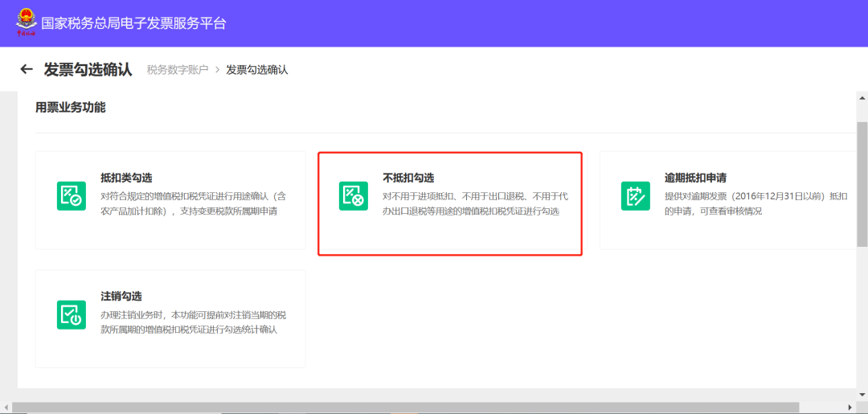Open 税务数字账户 breadcrumb link

click(x=178, y=70)
